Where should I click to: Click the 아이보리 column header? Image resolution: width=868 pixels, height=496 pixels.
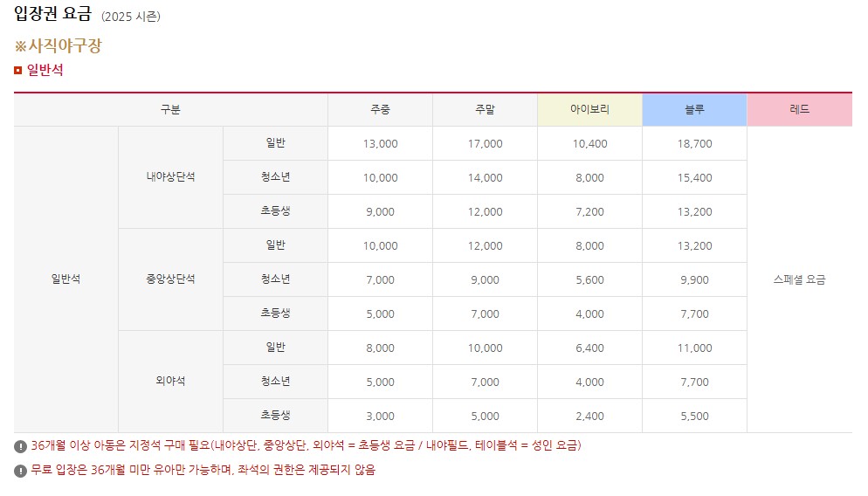589,110
